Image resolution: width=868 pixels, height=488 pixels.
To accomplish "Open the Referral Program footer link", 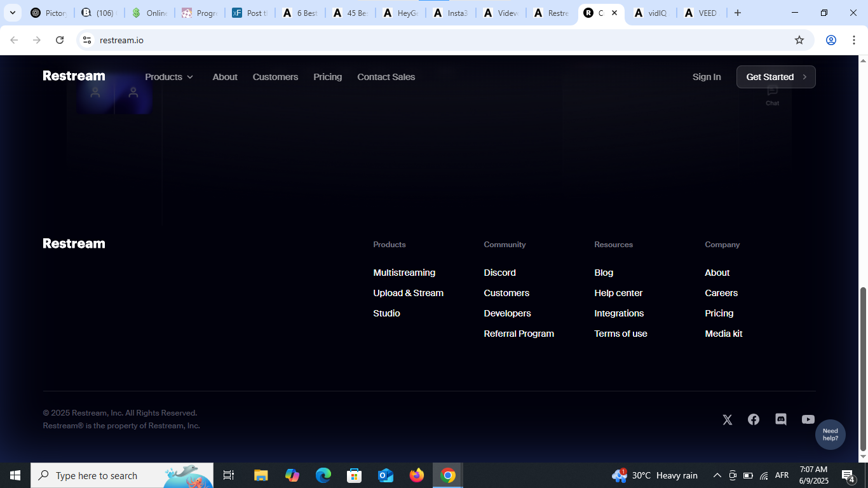I will point(519,334).
